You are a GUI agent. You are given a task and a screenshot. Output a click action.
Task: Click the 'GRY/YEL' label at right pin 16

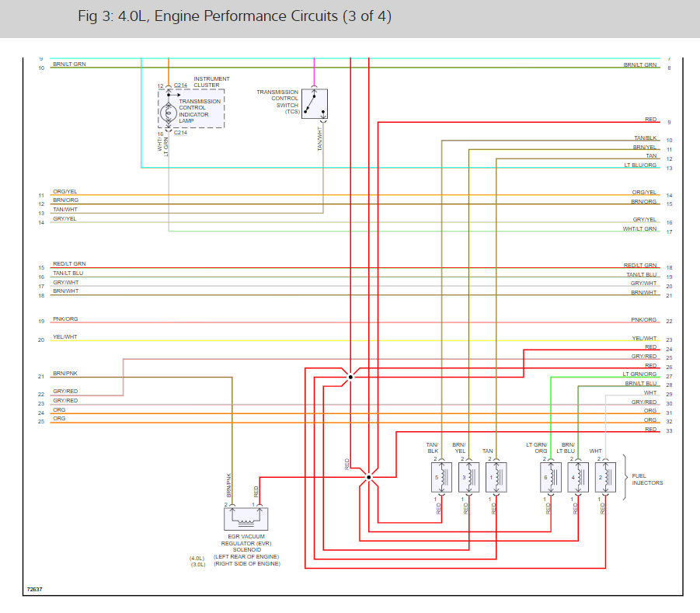click(645, 220)
